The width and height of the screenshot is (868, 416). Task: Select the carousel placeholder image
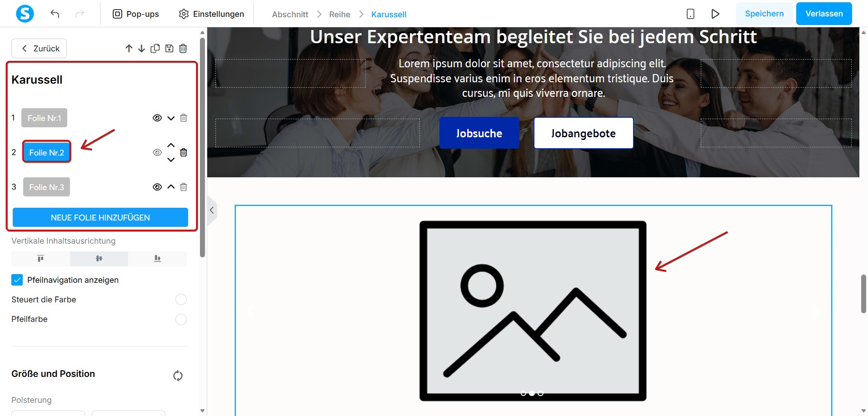(x=533, y=311)
